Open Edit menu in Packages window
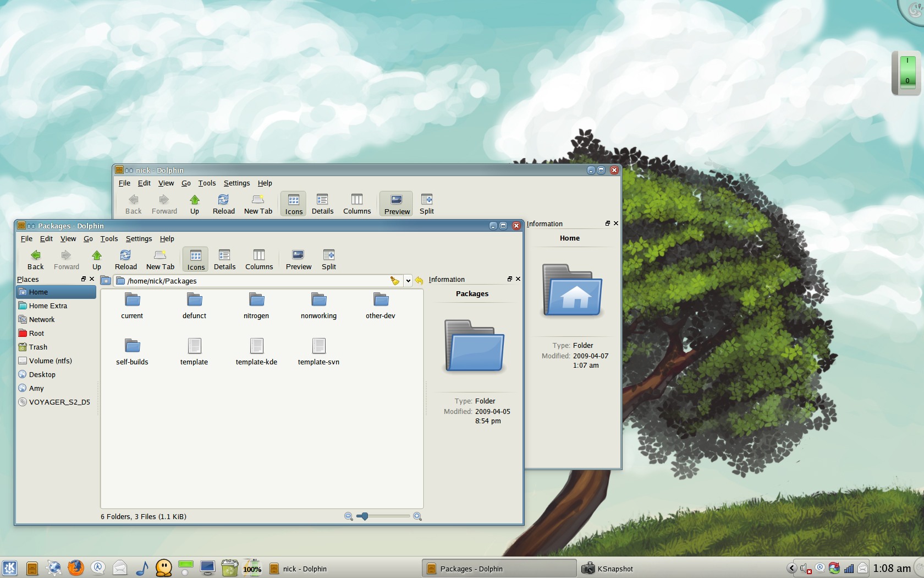The width and height of the screenshot is (924, 578). (x=46, y=239)
